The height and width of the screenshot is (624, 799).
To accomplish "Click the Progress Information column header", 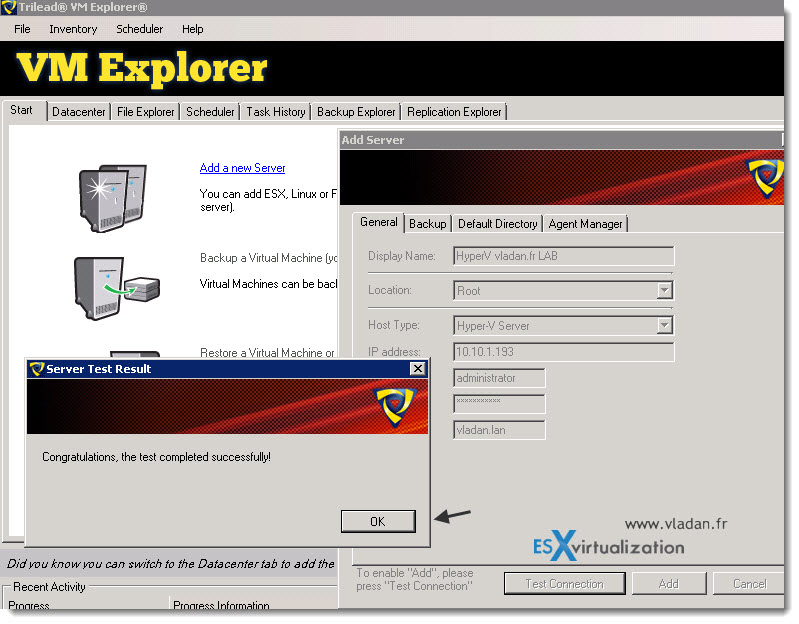I will point(221,605).
